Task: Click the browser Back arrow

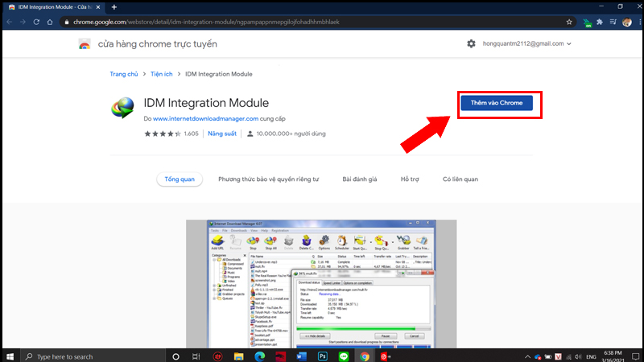Action: click(10, 23)
